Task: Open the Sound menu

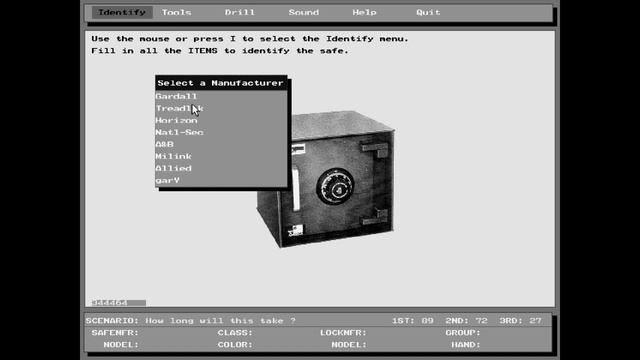Action: 304,12
